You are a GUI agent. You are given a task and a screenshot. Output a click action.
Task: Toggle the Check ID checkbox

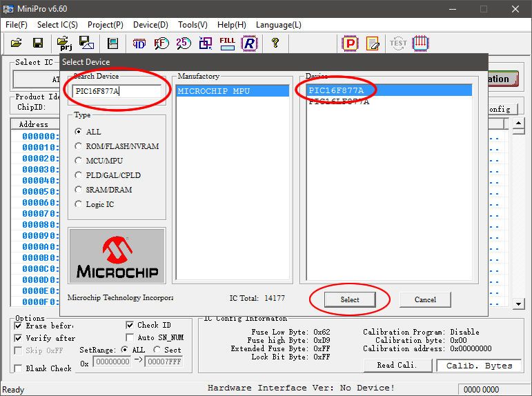pos(130,325)
